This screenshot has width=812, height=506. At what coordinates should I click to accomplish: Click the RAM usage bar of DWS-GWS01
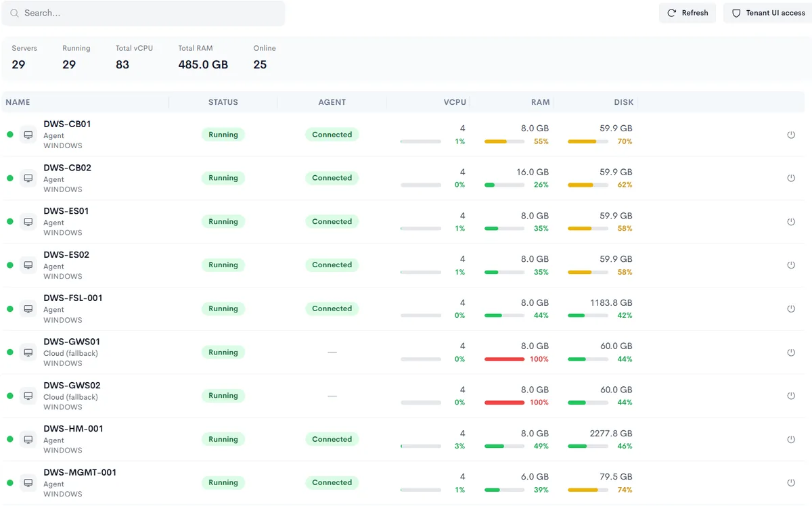click(x=504, y=359)
